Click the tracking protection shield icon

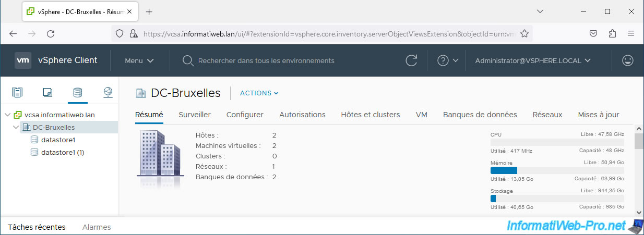(x=120, y=33)
